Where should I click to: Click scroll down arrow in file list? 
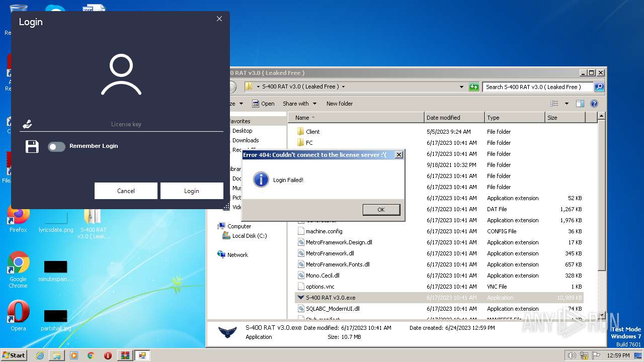[601, 316]
